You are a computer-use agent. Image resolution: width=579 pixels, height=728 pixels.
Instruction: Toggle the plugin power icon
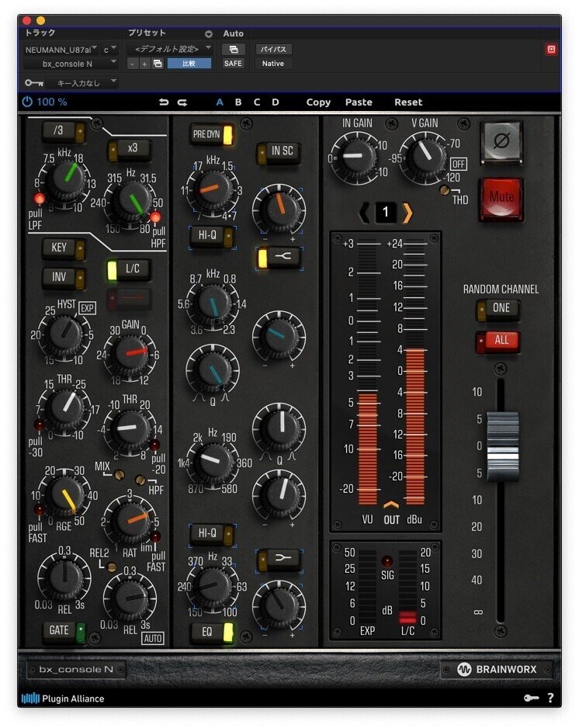[27, 102]
